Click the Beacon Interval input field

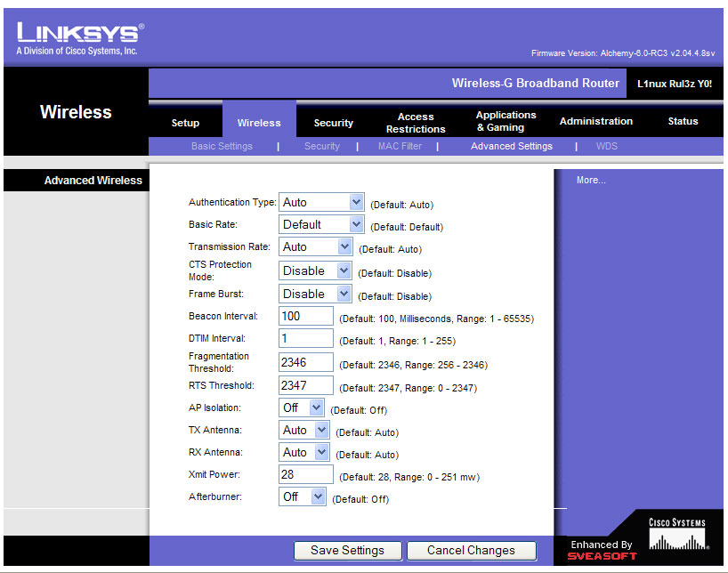point(306,316)
